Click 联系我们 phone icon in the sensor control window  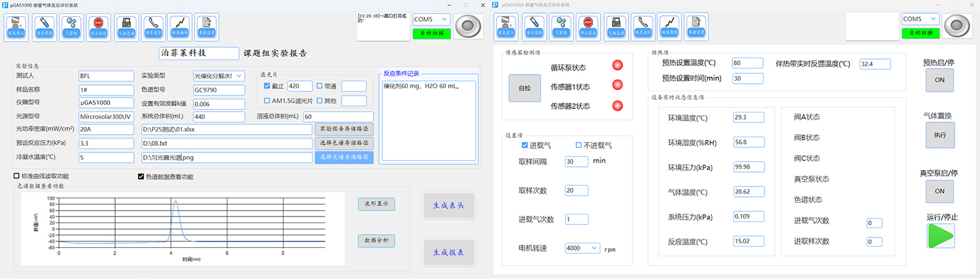(643, 27)
